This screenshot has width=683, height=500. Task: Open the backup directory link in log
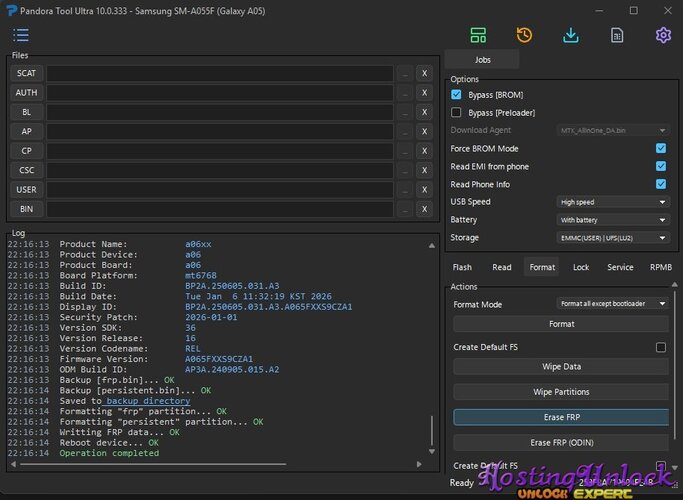click(148, 401)
